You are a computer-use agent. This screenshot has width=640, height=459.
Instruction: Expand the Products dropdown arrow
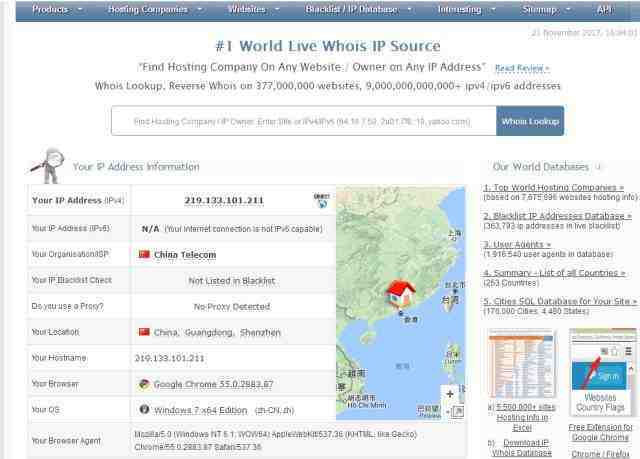pyautogui.click(x=80, y=9)
